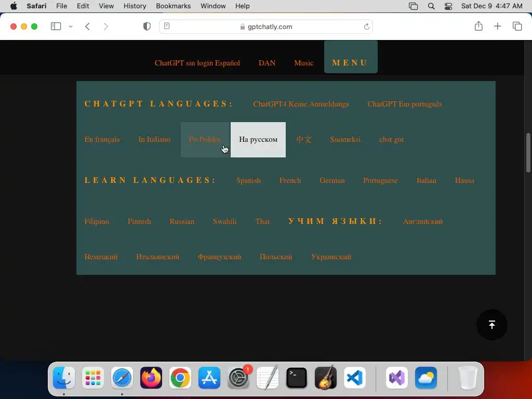The height and width of the screenshot is (399, 532).
Task: Select the Portuguese learning link
Action: (x=380, y=180)
